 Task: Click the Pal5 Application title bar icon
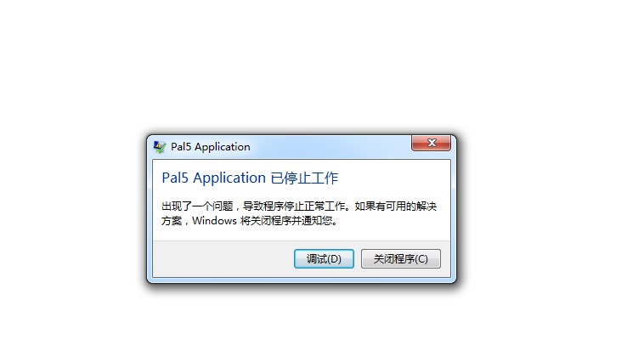coord(160,147)
